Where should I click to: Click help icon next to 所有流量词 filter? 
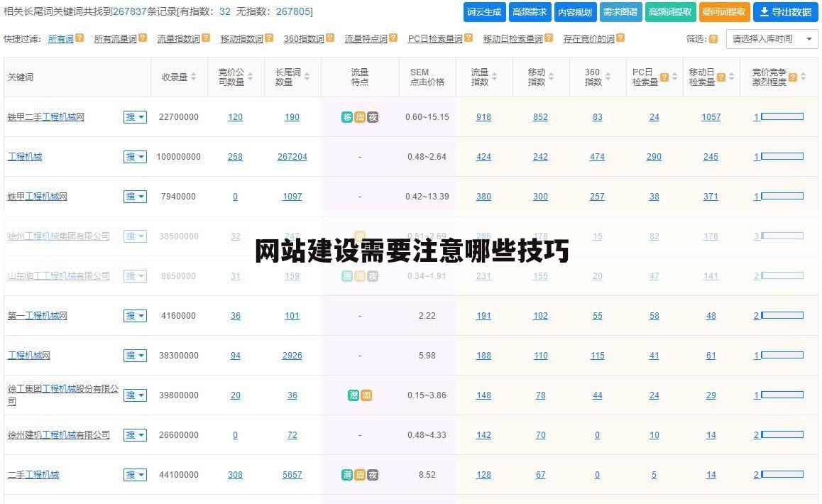point(143,38)
